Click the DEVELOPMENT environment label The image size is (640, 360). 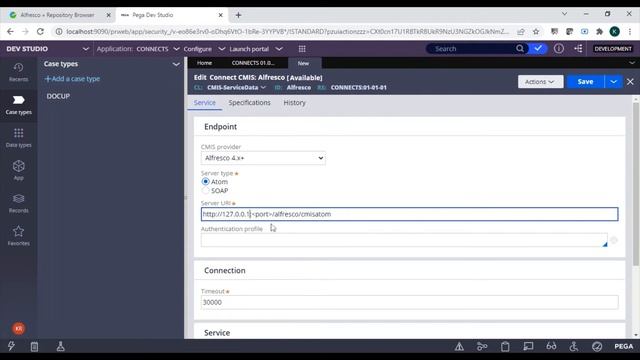tap(613, 49)
